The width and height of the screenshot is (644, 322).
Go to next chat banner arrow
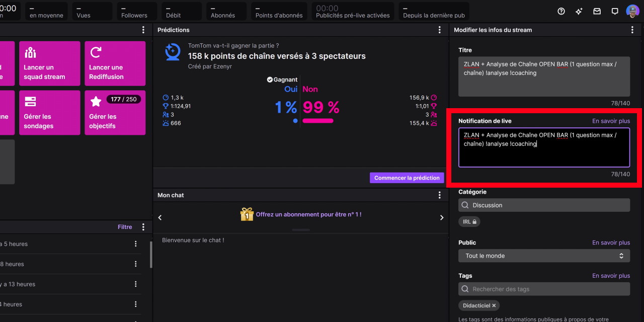442,218
